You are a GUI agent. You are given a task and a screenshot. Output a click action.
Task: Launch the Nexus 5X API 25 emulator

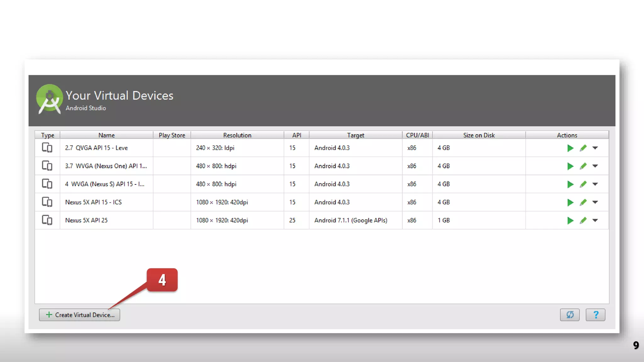pyautogui.click(x=570, y=221)
